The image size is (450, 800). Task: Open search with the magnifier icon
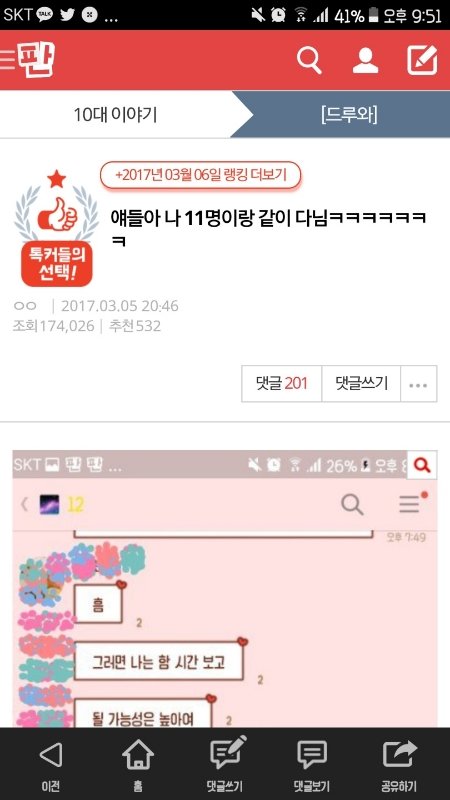tap(309, 61)
